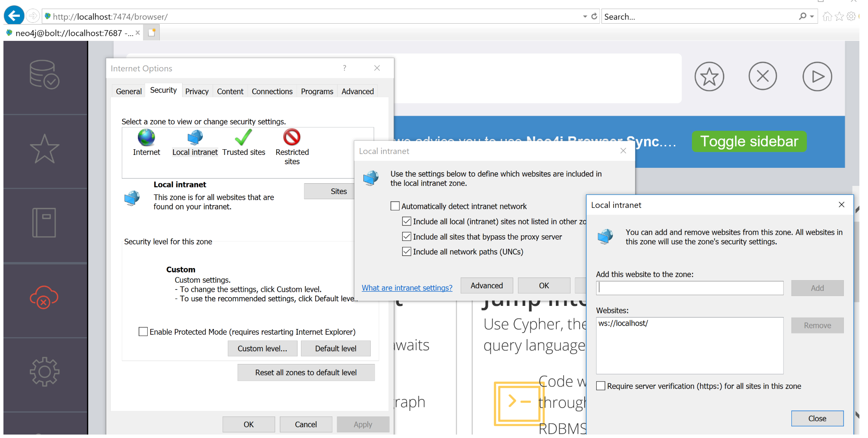The height and width of the screenshot is (438, 868).
Task: Open the Documents book icon in the Neo4j sidebar
Action: 44,222
